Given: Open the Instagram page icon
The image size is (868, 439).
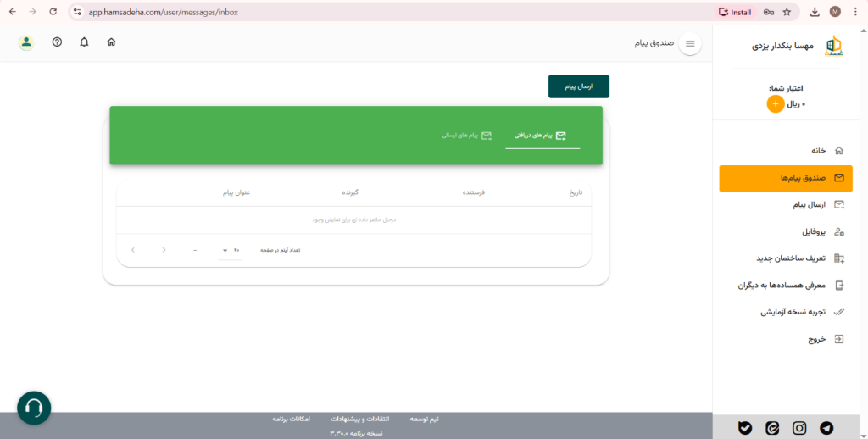Looking at the screenshot, I should (x=798, y=427).
